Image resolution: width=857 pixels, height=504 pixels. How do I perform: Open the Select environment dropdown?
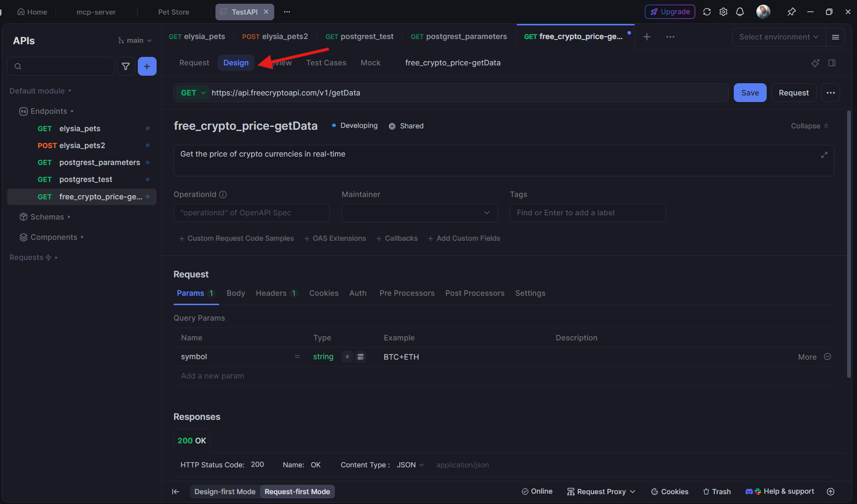pyautogui.click(x=778, y=37)
